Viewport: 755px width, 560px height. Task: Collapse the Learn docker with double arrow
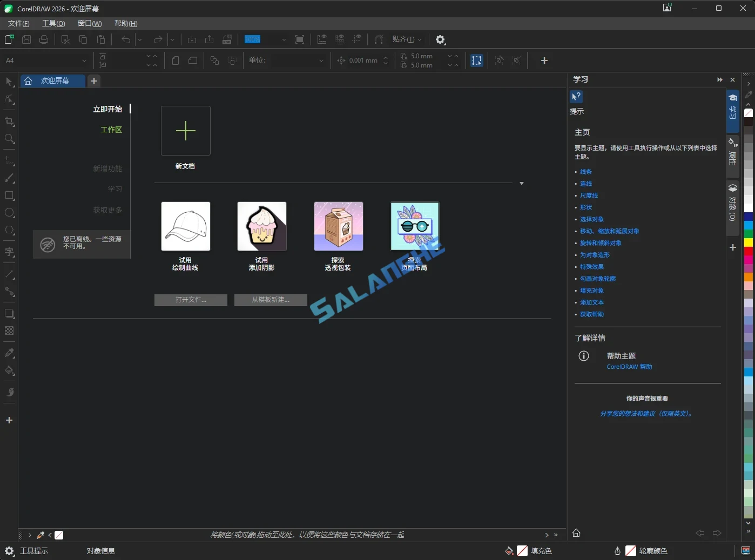point(719,80)
